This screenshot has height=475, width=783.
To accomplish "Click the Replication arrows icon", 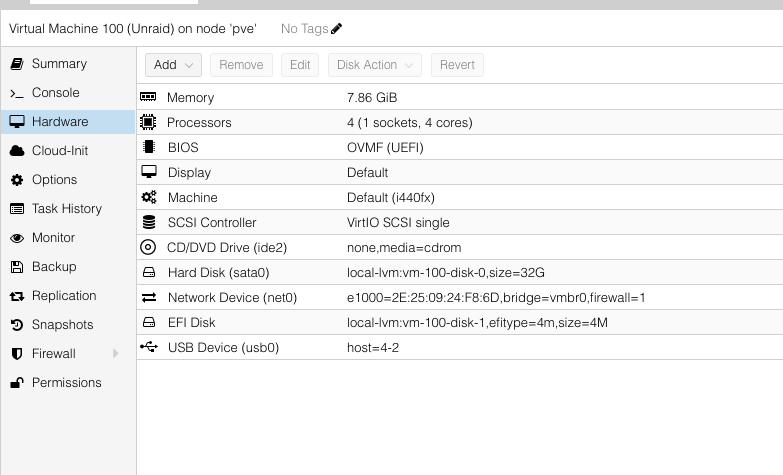I will [17, 296].
